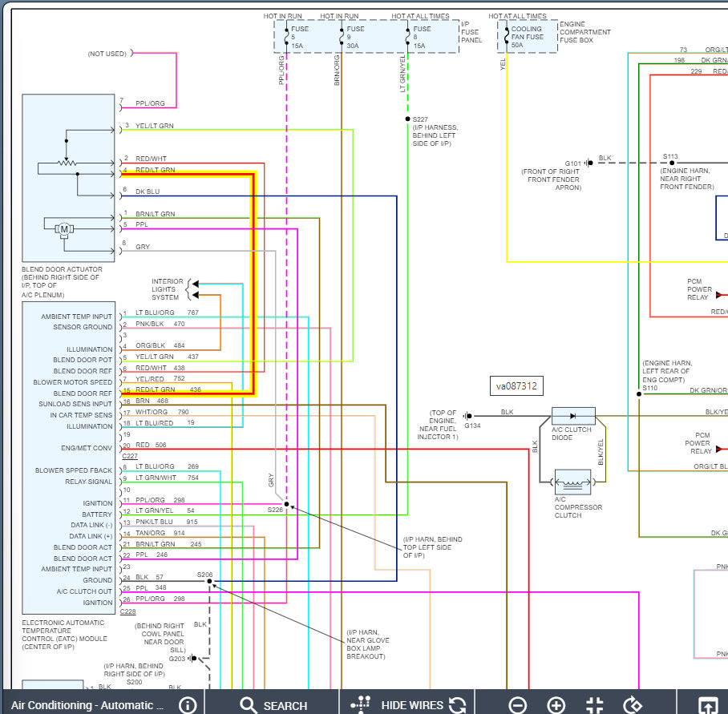This screenshot has width=728, height=714.
Task: Select the RED 506 wire label
Action: pyautogui.click(x=151, y=445)
